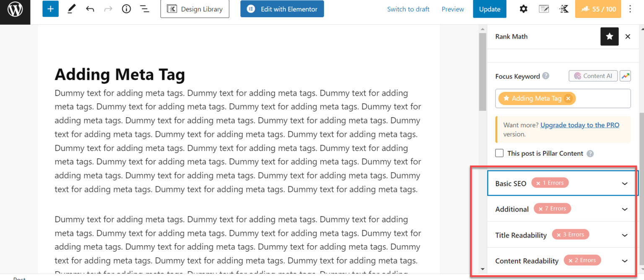Remove the Adding Meta Tag focus keyword
Screen dimensions: 644x280
[x=568, y=98]
